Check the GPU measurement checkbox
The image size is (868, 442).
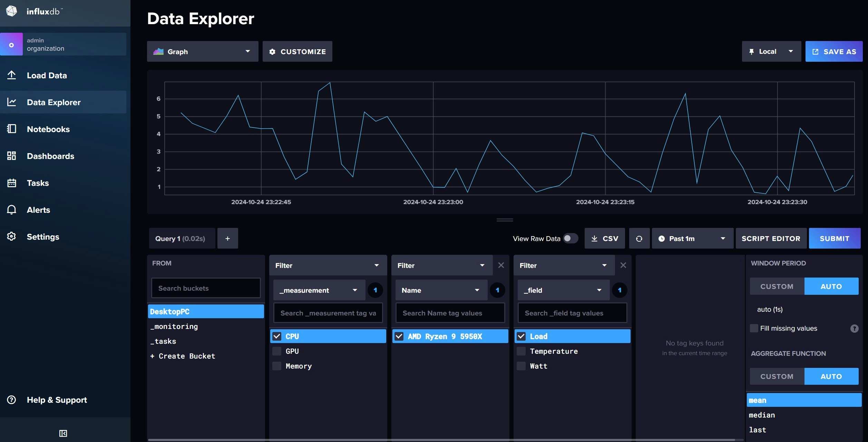point(277,351)
